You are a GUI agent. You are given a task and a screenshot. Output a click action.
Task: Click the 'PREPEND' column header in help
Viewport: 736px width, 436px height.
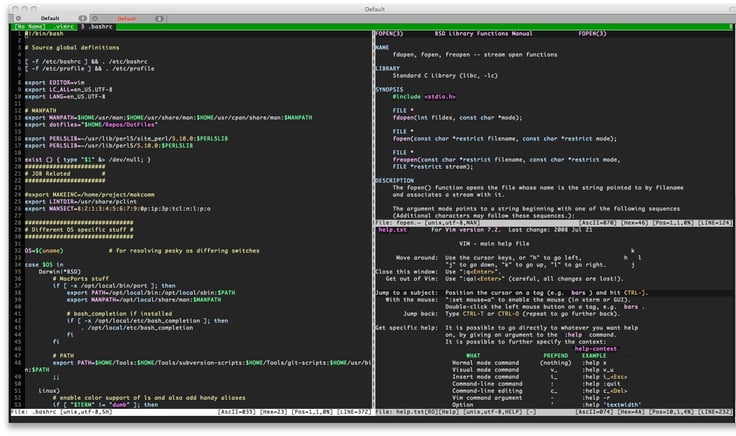(x=556, y=356)
